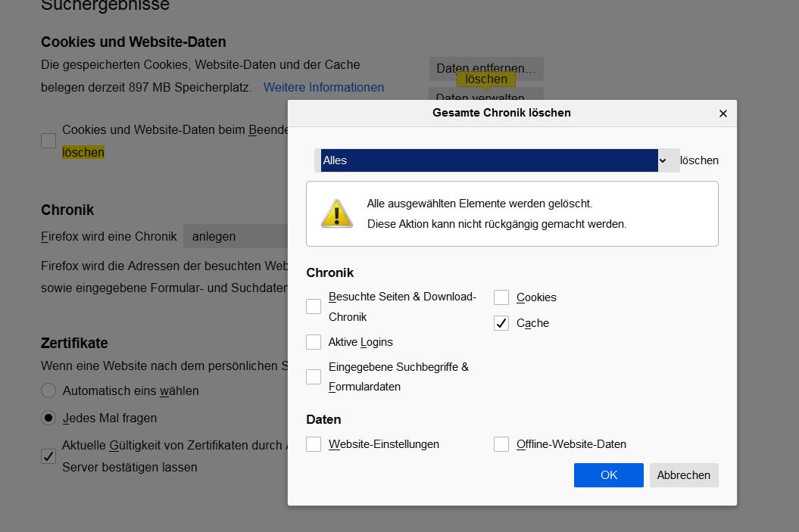Viewport: 799px width, 532px height.
Task: Enable Besuchte Seiten & Download-Chronik checkbox
Action: click(314, 306)
